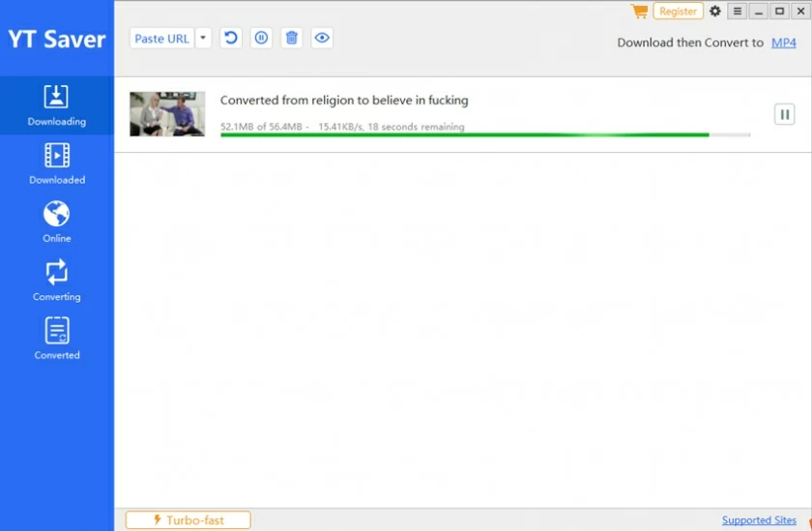This screenshot has width=812, height=531.
Task: Select the Downloading sidebar section
Action: click(x=57, y=105)
